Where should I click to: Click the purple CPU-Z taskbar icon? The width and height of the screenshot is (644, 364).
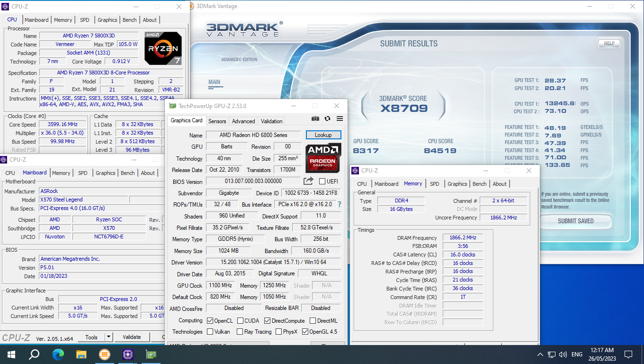(x=127, y=354)
